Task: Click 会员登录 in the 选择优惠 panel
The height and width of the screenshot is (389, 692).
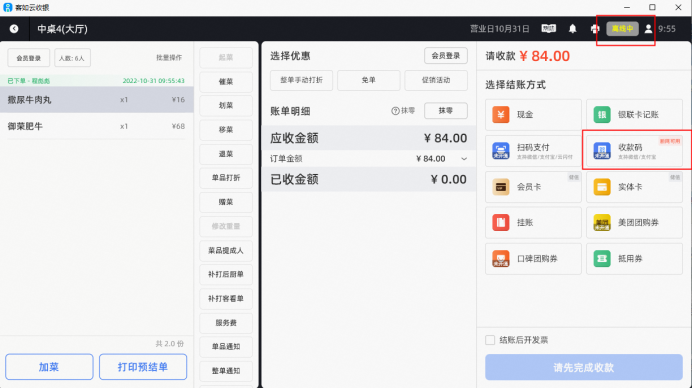Action: tap(446, 56)
